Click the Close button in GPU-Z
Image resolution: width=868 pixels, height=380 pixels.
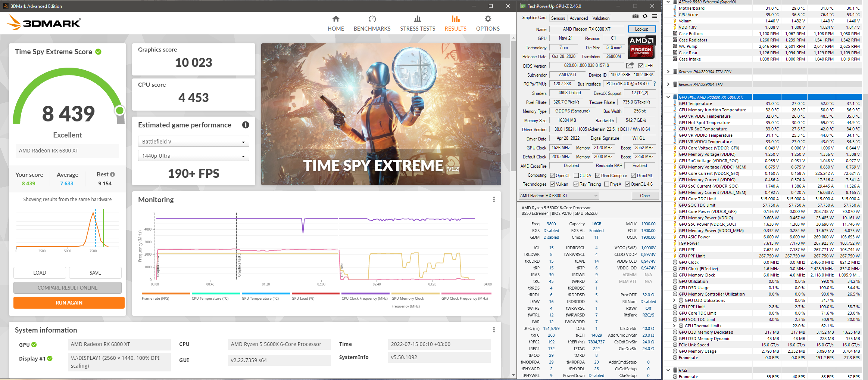tap(645, 196)
